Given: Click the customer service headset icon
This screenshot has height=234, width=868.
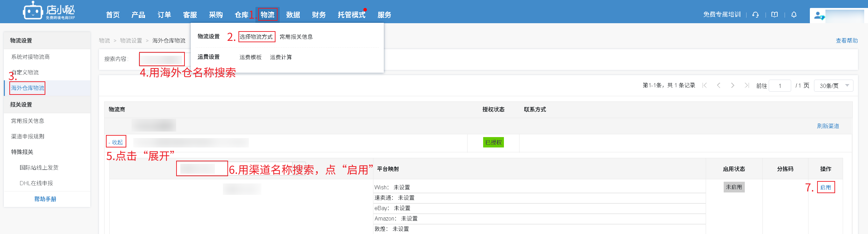Looking at the screenshot, I should click(756, 15).
